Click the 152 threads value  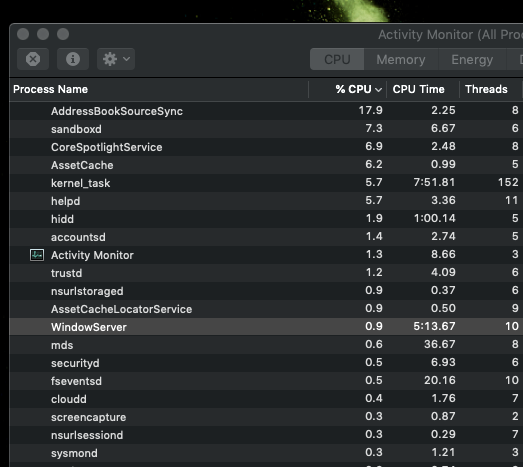click(x=508, y=182)
